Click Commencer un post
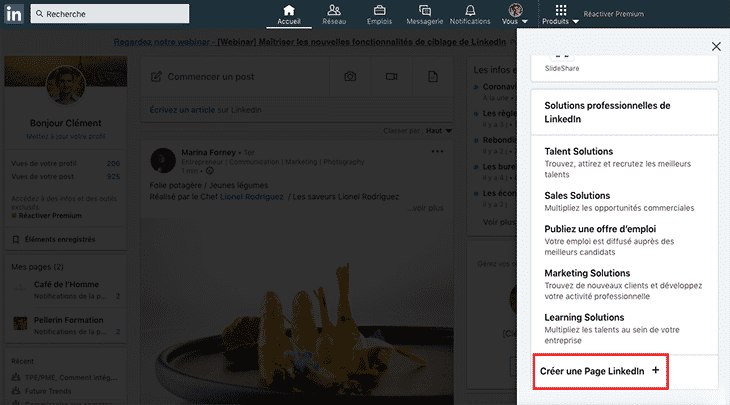Viewport: 730px width, 405px height. coord(210,77)
